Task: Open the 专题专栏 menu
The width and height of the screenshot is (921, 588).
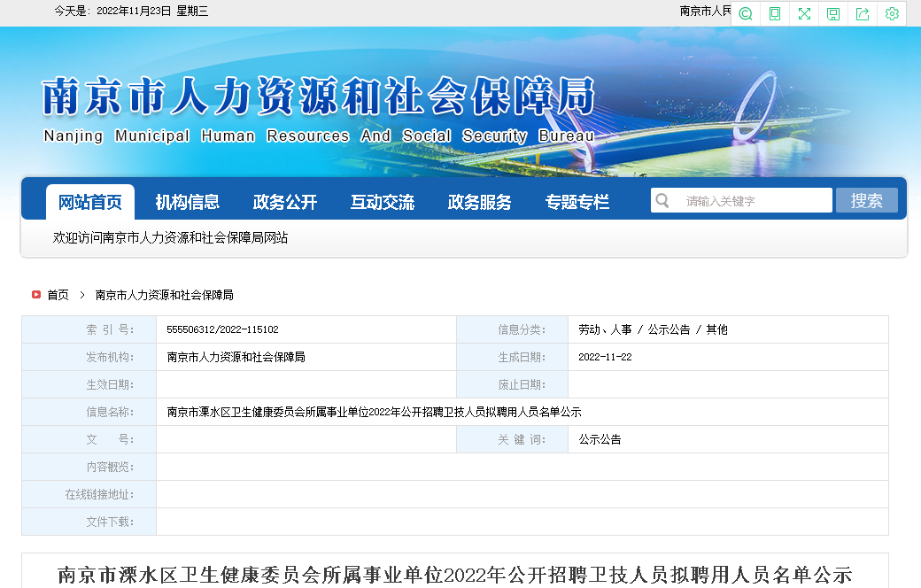Action: 577,202
